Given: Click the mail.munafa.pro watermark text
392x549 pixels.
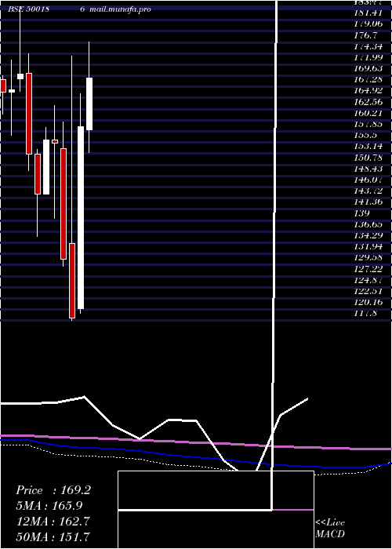Looking at the screenshot, I should click(120, 9).
